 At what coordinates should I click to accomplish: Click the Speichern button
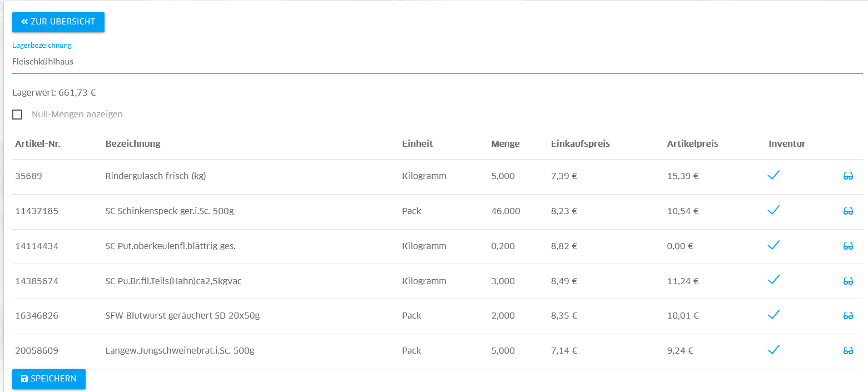click(49, 379)
